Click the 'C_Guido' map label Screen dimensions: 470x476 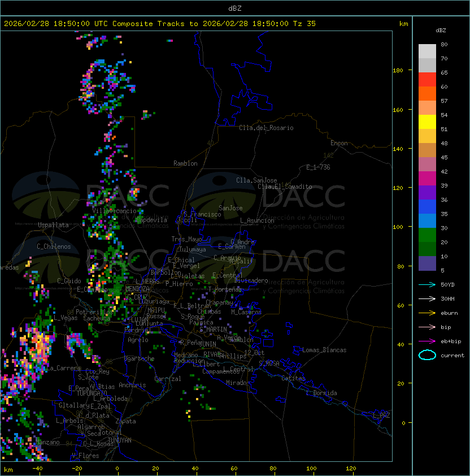click(x=69, y=281)
